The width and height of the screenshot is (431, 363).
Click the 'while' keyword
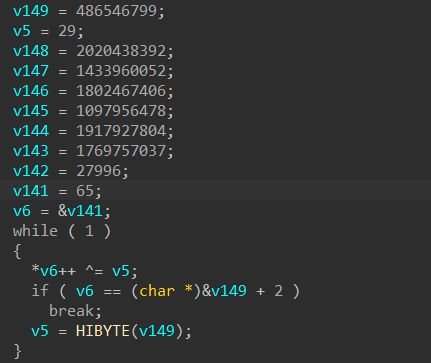click(35, 231)
